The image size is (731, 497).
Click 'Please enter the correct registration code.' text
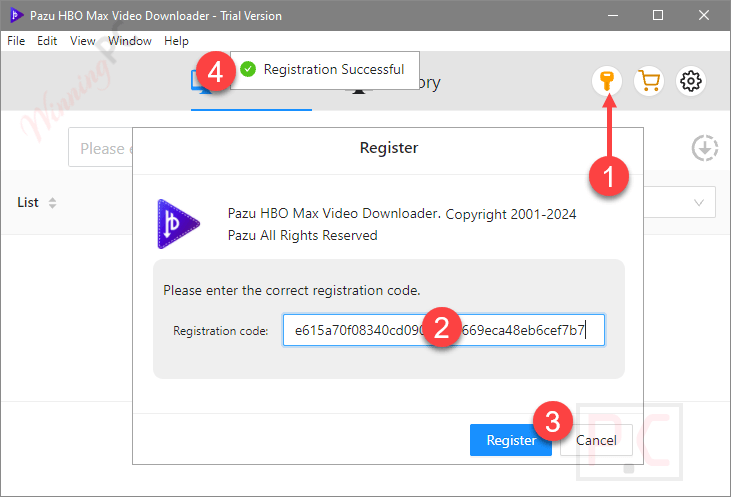pyautogui.click(x=291, y=290)
